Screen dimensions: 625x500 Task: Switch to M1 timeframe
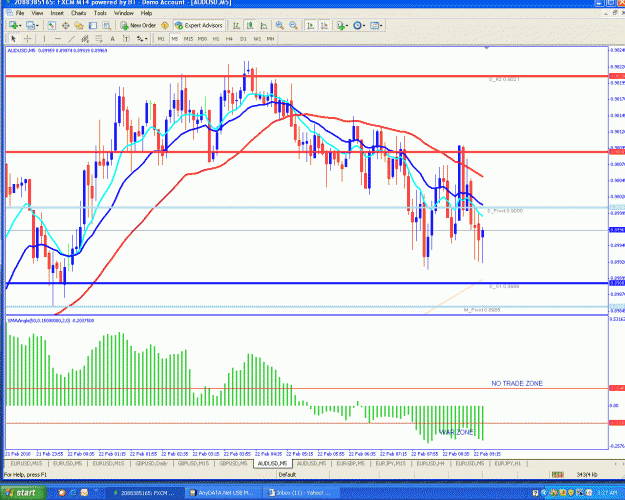click(x=161, y=39)
